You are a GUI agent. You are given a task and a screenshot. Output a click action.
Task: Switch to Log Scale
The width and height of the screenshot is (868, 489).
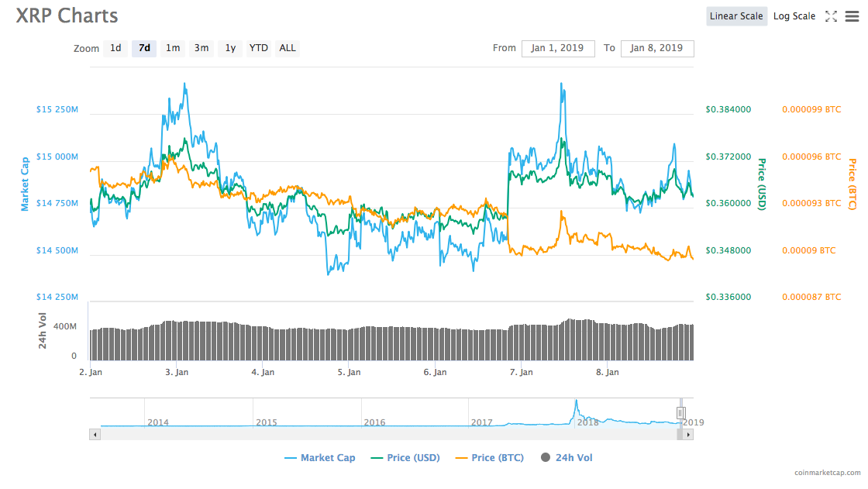click(x=794, y=15)
